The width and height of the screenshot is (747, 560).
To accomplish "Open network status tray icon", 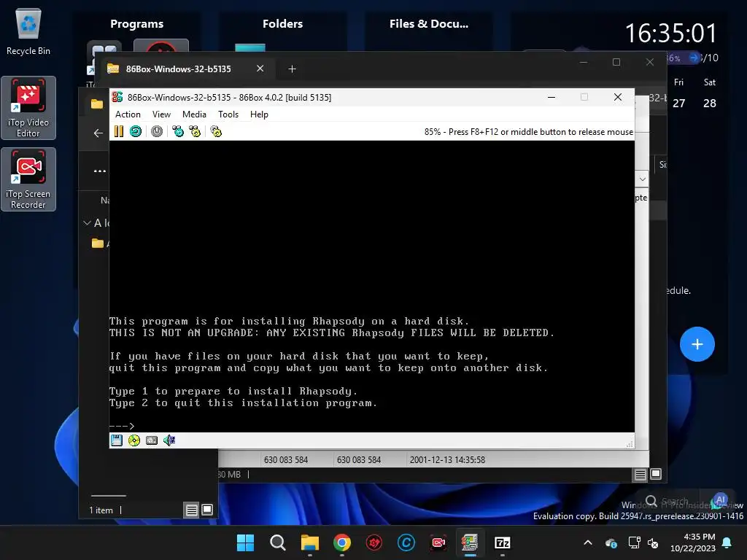I will tap(634, 542).
